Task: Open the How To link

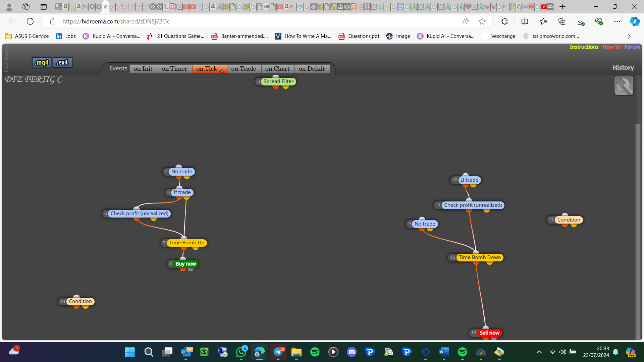Action: 611,47
